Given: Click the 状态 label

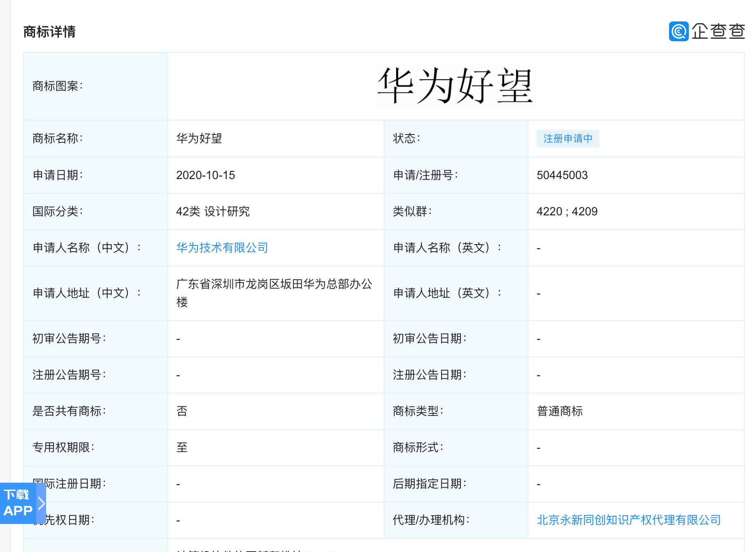Looking at the screenshot, I should pyautogui.click(x=406, y=139).
